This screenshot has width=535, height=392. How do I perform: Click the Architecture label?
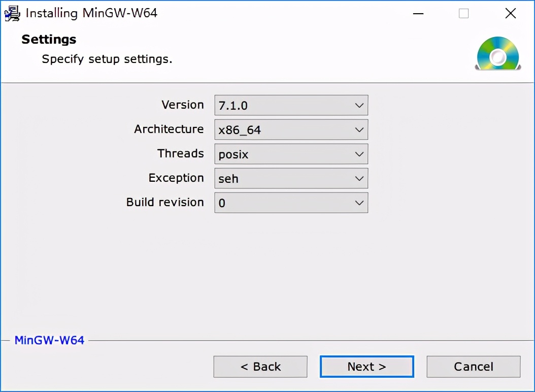[169, 129]
